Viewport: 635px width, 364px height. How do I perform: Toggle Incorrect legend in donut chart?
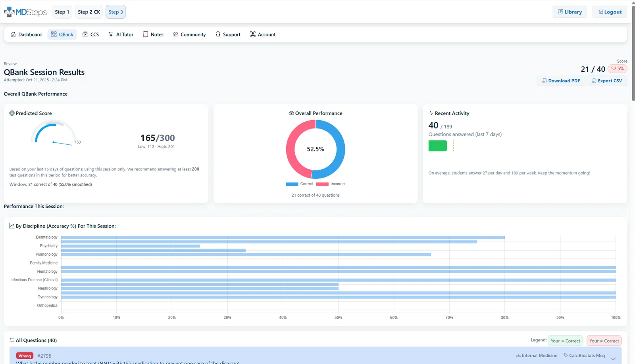click(331, 184)
